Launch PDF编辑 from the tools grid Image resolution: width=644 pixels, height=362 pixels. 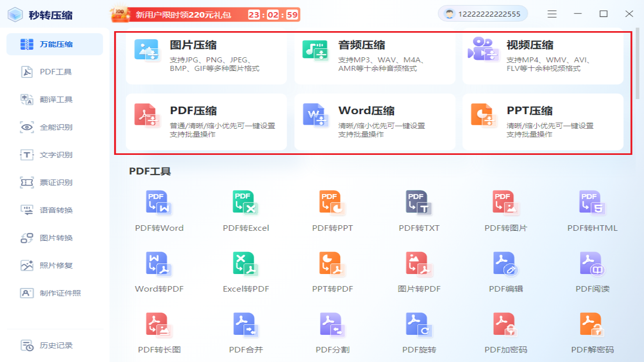(504, 266)
